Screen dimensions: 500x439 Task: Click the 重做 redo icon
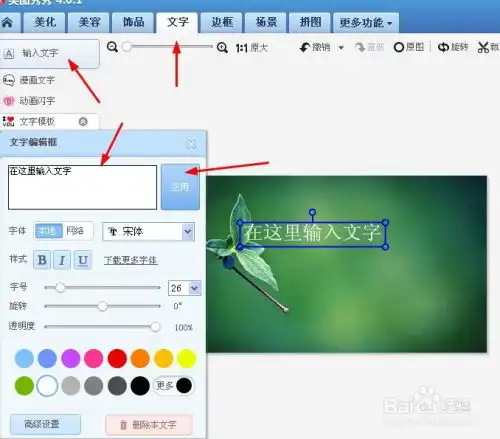pyautogui.click(x=369, y=47)
